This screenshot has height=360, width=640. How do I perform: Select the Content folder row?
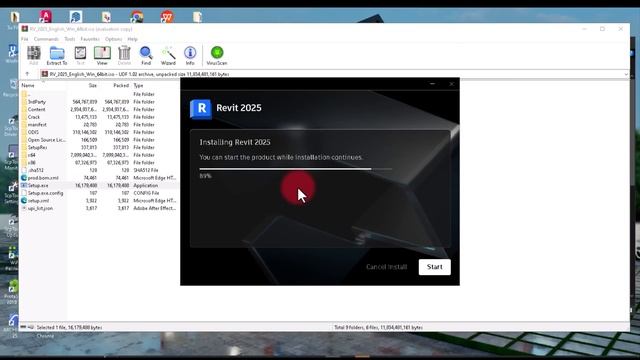[100, 109]
